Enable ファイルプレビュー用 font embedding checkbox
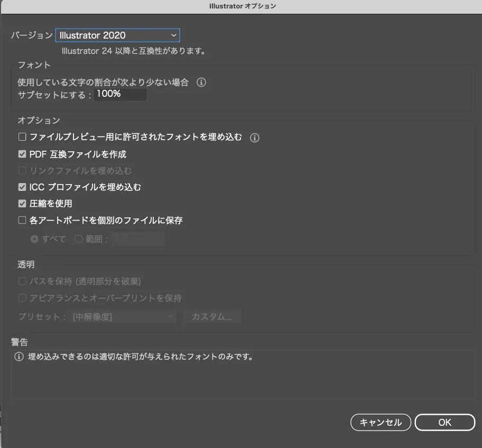This screenshot has width=482, height=448. click(x=22, y=136)
